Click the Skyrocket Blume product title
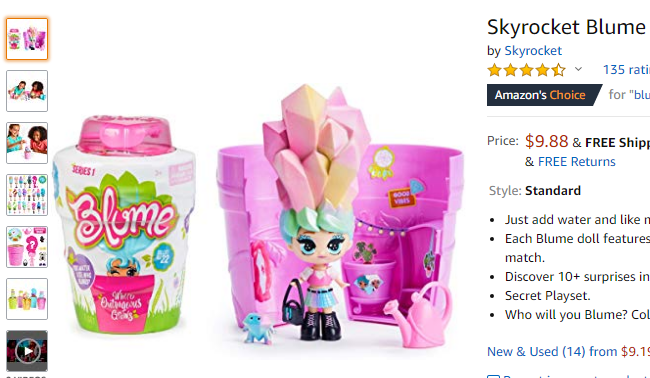This screenshot has height=378, width=650. [x=568, y=27]
